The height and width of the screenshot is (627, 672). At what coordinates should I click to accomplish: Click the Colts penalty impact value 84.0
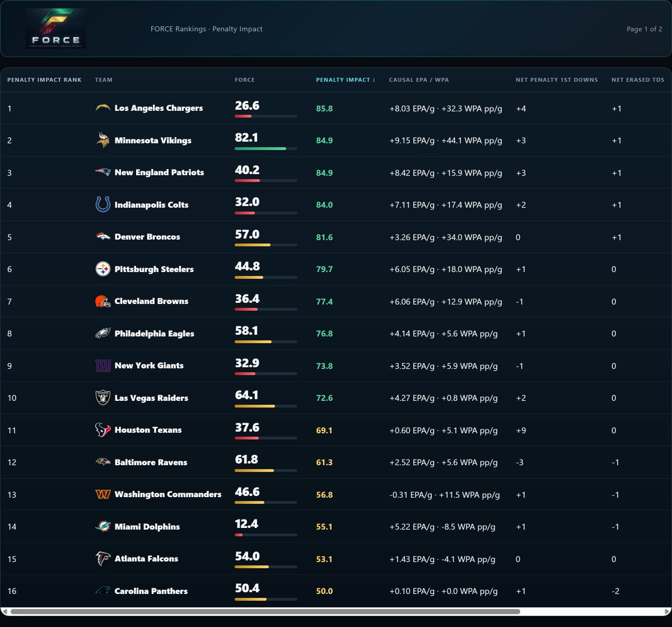pos(324,205)
